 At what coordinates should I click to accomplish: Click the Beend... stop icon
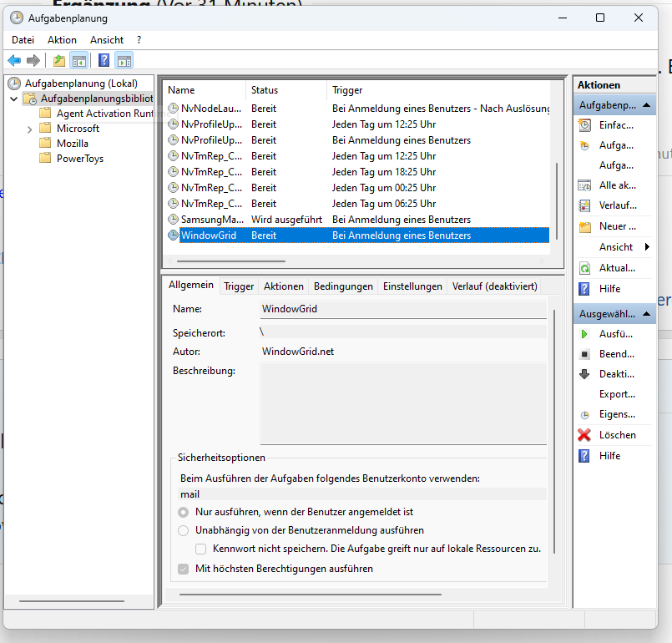584,354
